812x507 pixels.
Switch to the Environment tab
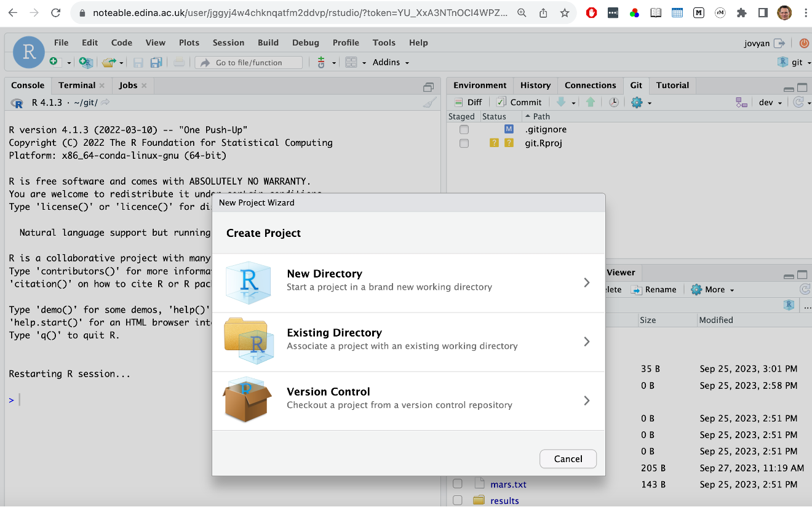click(480, 86)
